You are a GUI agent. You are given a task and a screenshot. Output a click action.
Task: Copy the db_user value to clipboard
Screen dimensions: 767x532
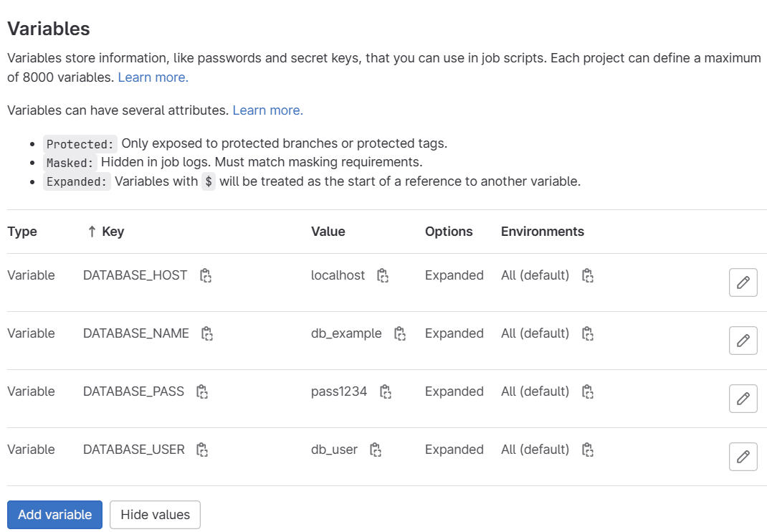tap(375, 450)
